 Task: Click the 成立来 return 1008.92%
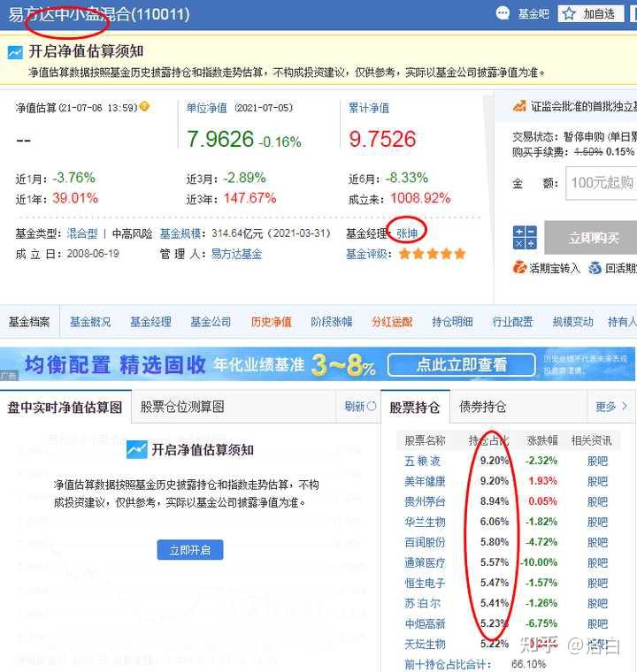point(420,198)
